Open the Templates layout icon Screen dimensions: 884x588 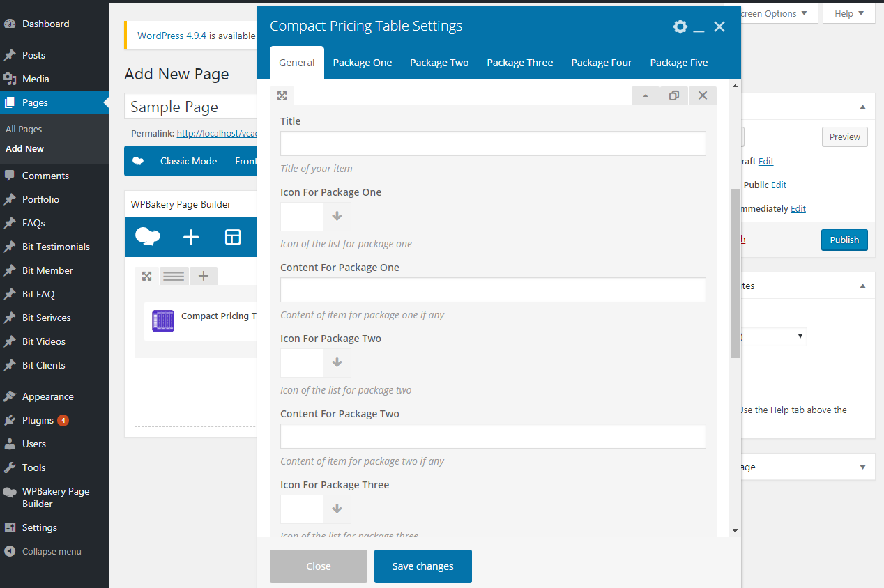232,237
